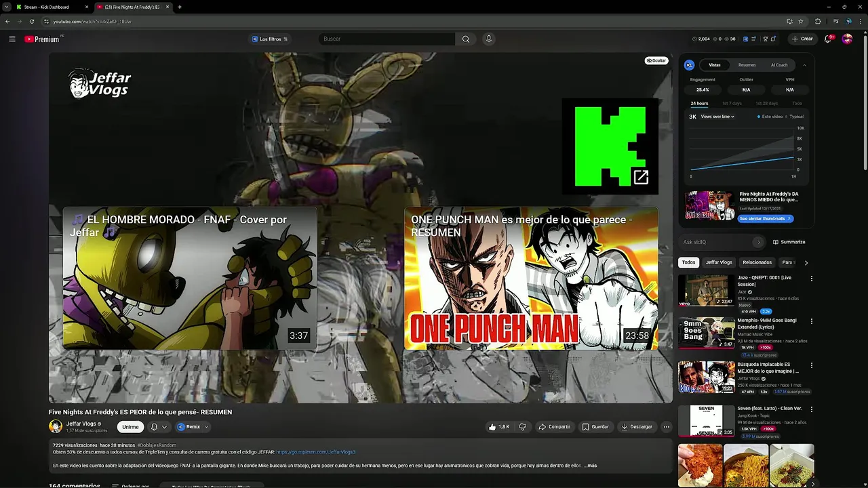Screen dimensions: 868x488
Task: Reload the page in browser toolbar
Action: tap(31, 21)
